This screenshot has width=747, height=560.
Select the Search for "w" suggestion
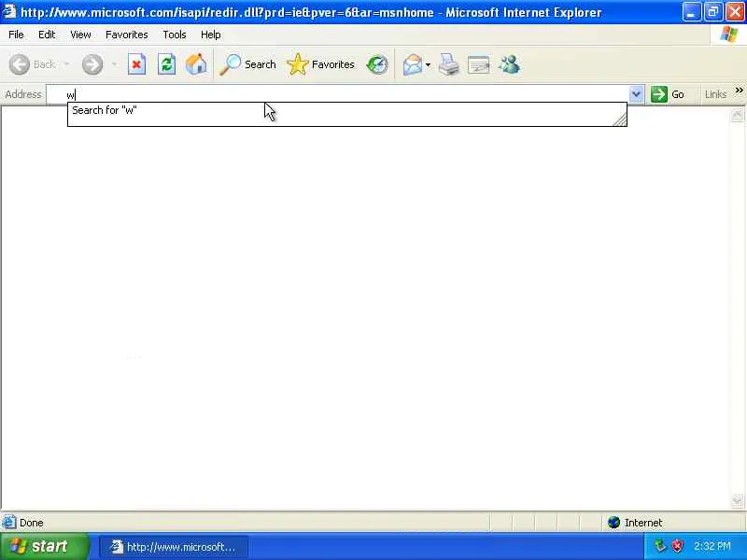pos(346,110)
